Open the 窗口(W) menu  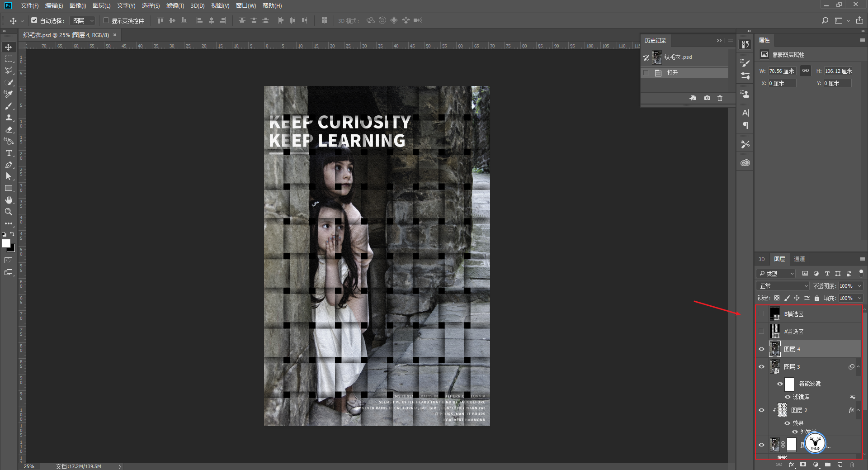pyautogui.click(x=246, y=5)
